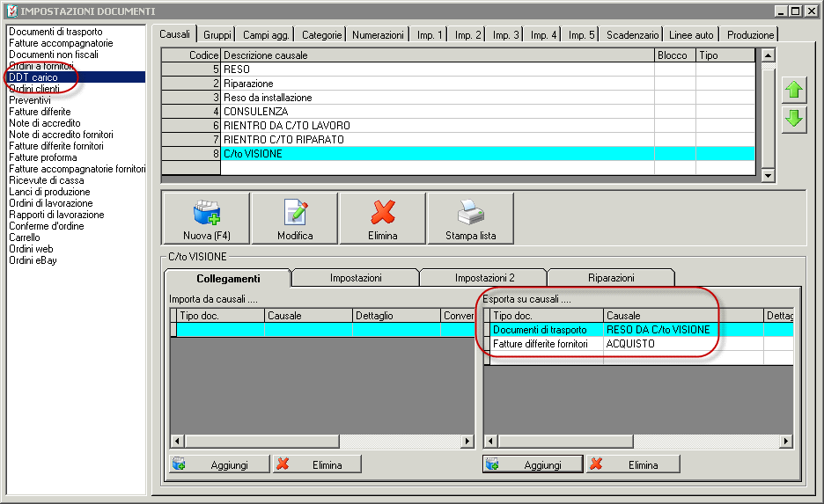Click Aggiungi under Esporta su causali
The width and height of the screenshot is (824, 504).
point(533,464)
